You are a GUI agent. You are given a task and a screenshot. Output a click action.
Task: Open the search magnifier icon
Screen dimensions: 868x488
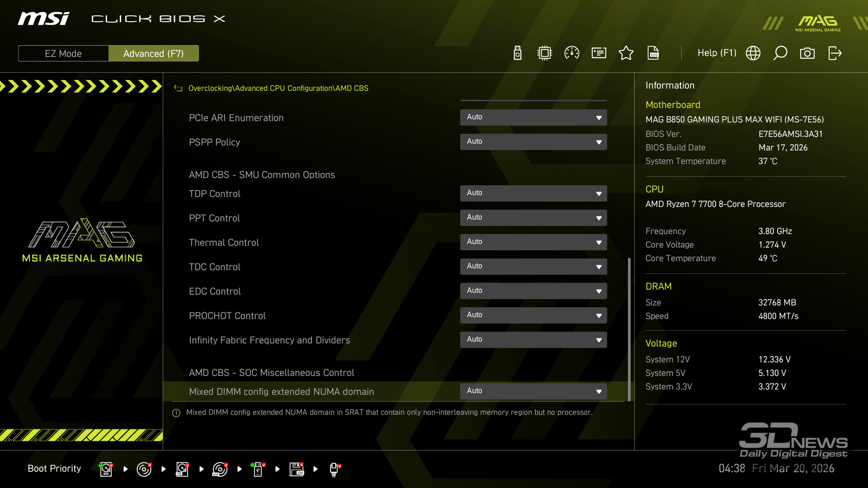pyautogui.click(x=780, y=53)
